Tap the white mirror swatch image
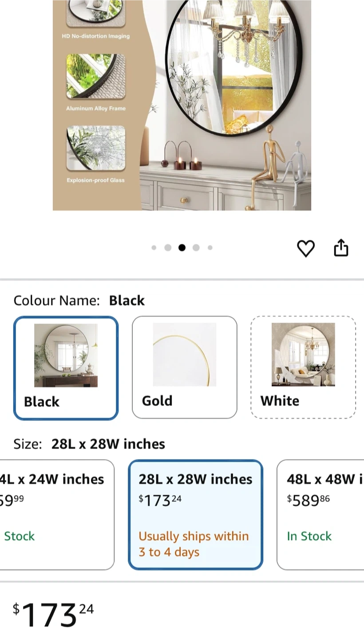The height and width of the screenshot is (640, 364). click(303, 354)
